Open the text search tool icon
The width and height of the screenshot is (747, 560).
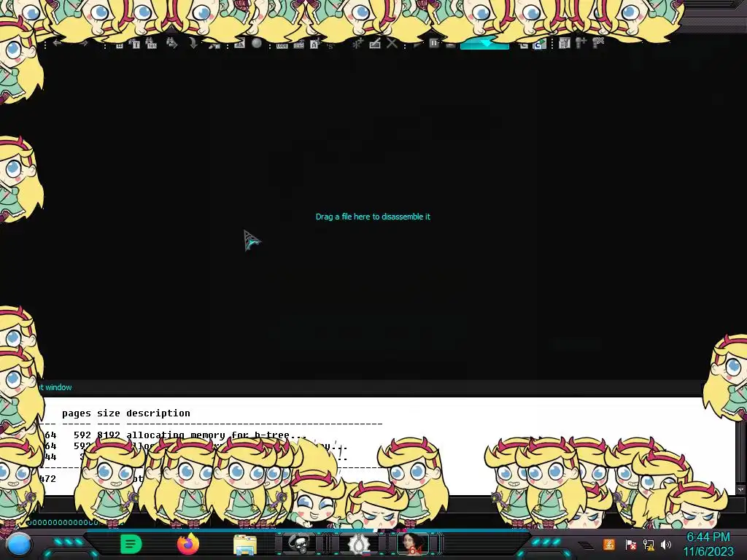coord(135,44)
